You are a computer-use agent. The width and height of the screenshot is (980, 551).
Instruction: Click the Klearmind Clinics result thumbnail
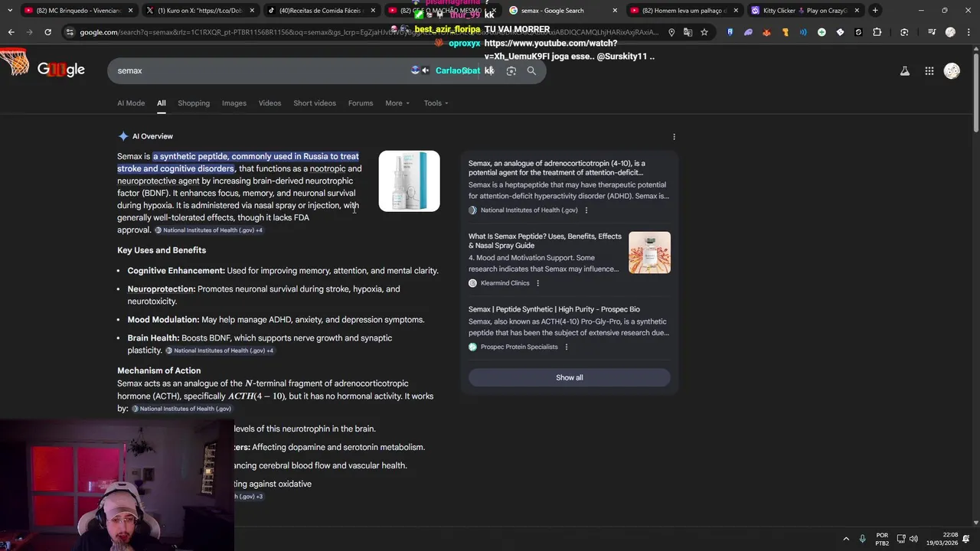pyautogui.click(x=649, y=253)
